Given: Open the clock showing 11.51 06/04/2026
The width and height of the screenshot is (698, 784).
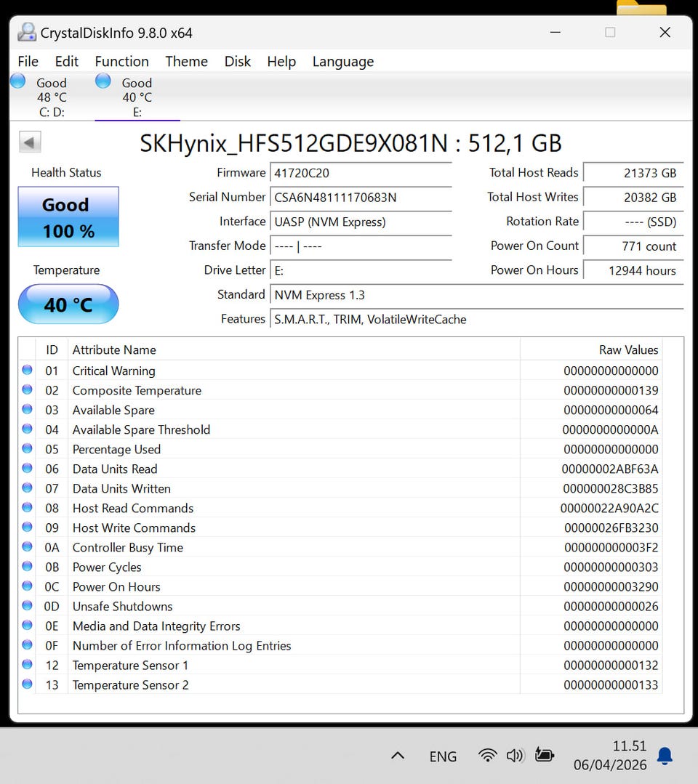Looking at the screenshot, I should pyautogui.click(x=610, y=756).
